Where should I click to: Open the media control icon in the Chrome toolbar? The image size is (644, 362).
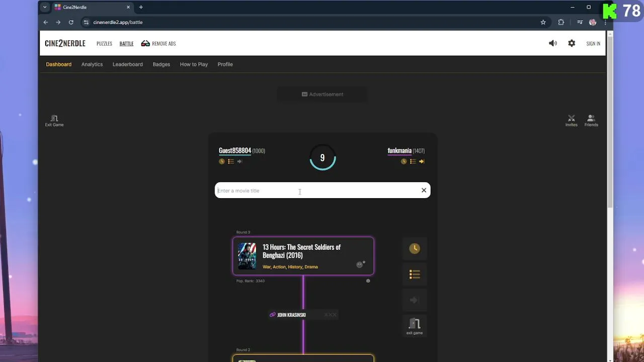tap(580, 22)
